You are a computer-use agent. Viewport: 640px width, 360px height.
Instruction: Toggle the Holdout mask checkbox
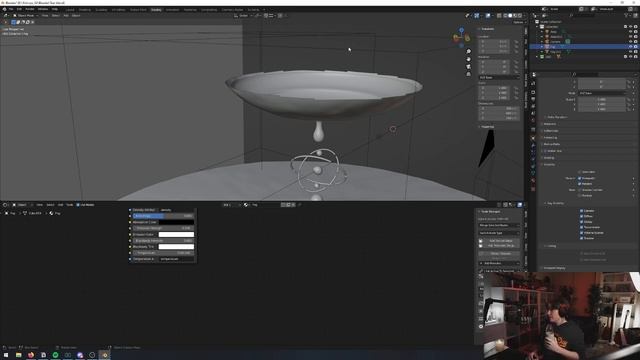click(x=580, y=196)
